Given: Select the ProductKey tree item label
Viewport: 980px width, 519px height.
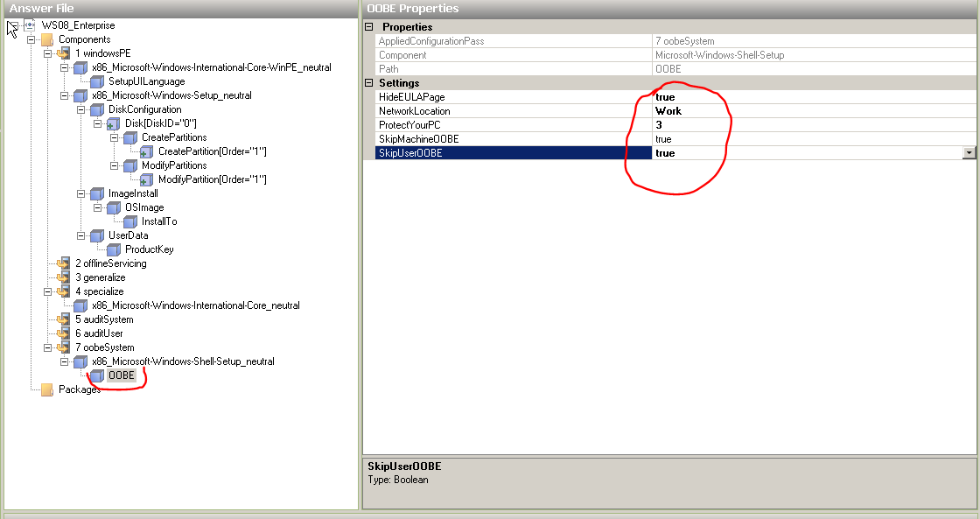Looking at the screenshot, I should pyautogui.click(x=150, y=249).
